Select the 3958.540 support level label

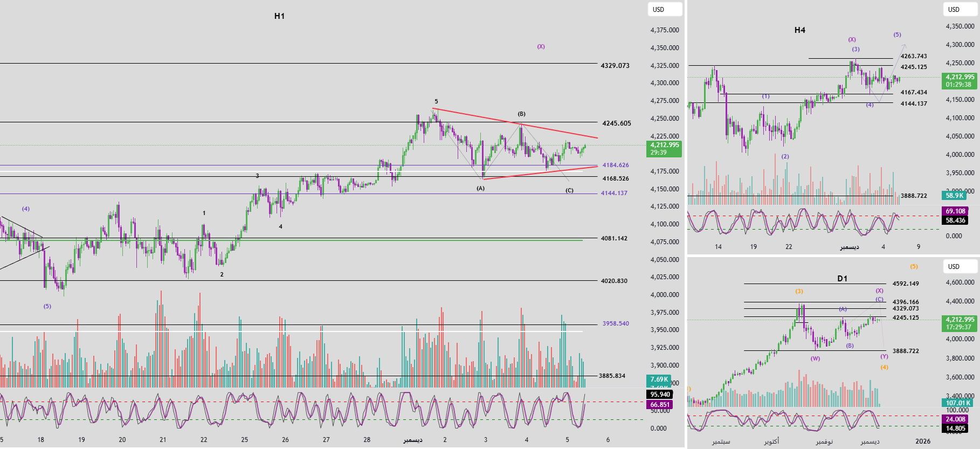click(x=616, y=324)
